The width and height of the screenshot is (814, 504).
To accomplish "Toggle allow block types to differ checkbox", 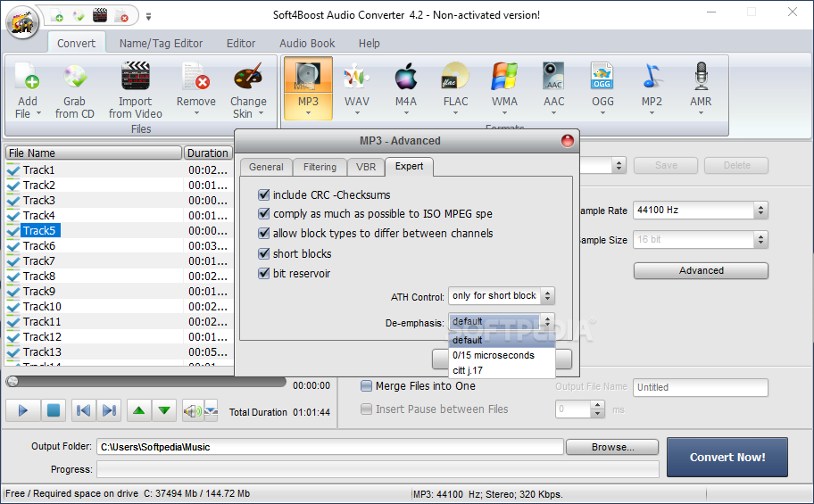I will tap(263, 233).
